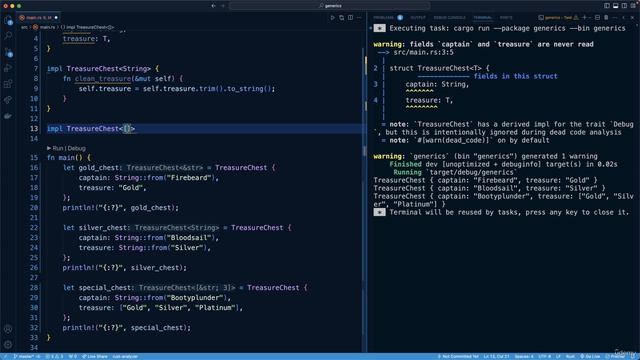Click the "Platinum" string in array
Viewport: 640px width, 360px height.
coord(215,308)
